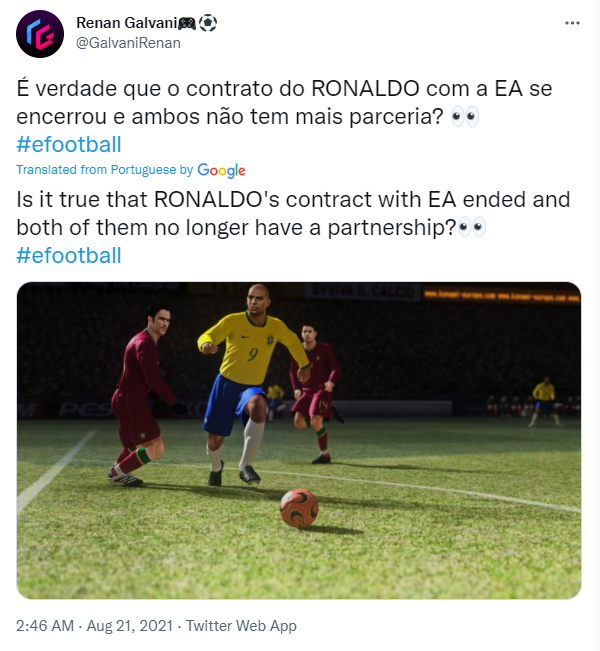
Task: Click the Google logo in the translation notice
Action: pos(222,170)
